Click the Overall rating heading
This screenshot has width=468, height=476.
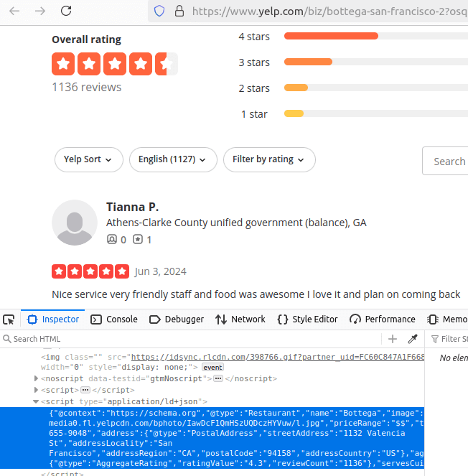click(x=86, y=39)
